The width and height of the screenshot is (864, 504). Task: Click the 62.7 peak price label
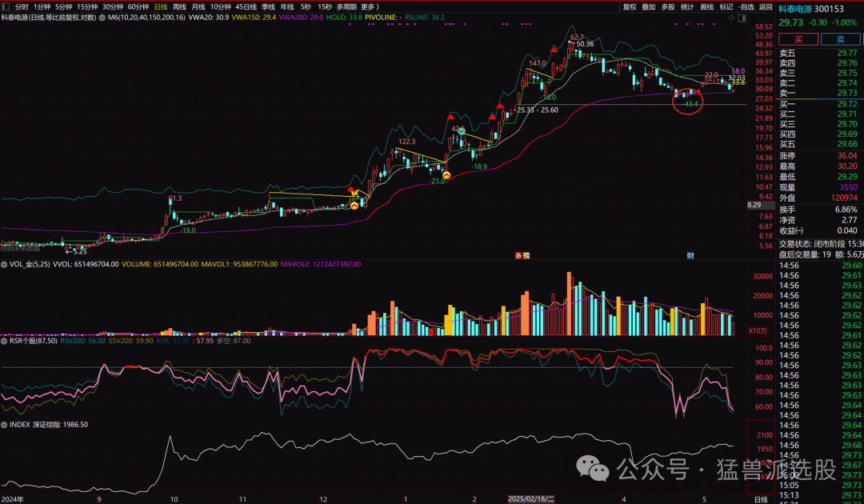pyautogui.click(x=577, y=38)
